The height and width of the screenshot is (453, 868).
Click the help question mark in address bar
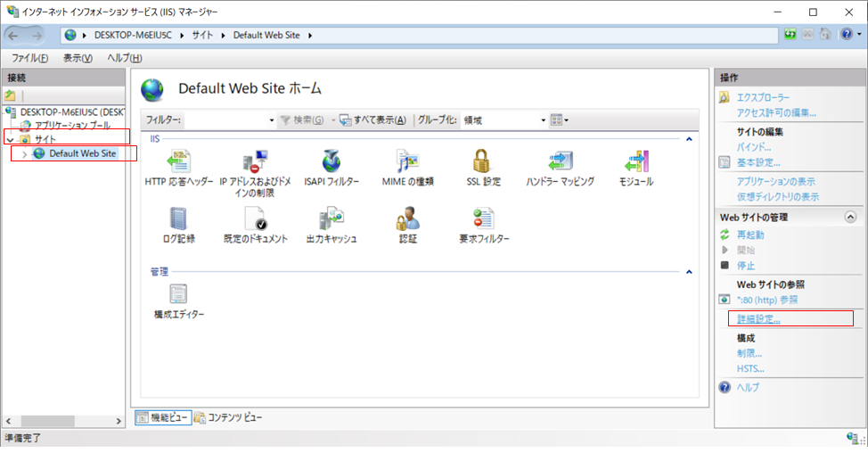tap(847, 35)
